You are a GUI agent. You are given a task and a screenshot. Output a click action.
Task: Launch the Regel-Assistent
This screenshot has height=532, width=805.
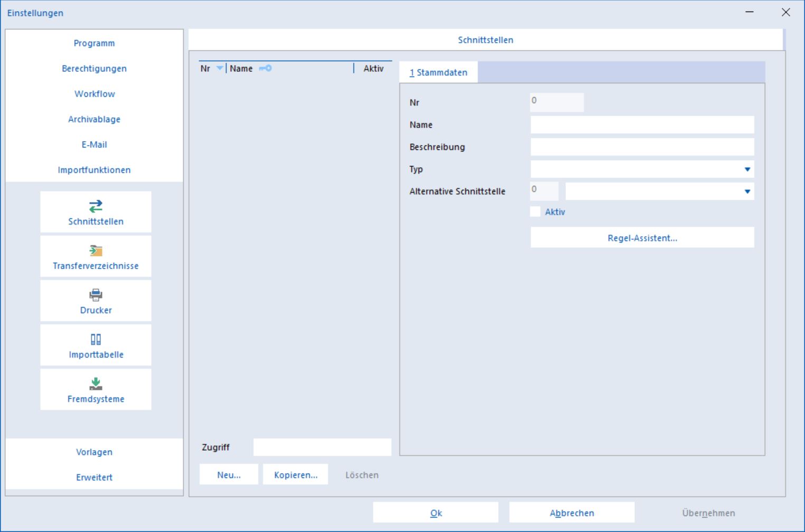coord(642,238)
